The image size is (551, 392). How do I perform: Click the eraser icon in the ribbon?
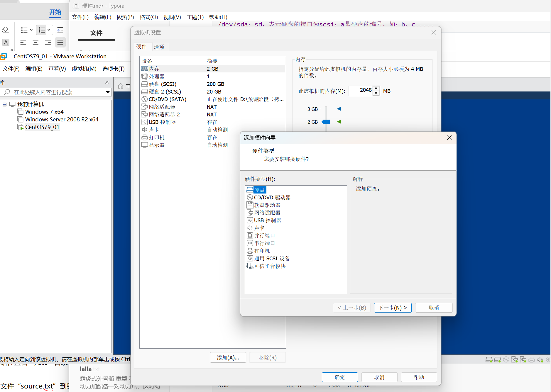[x=5, y=30]
